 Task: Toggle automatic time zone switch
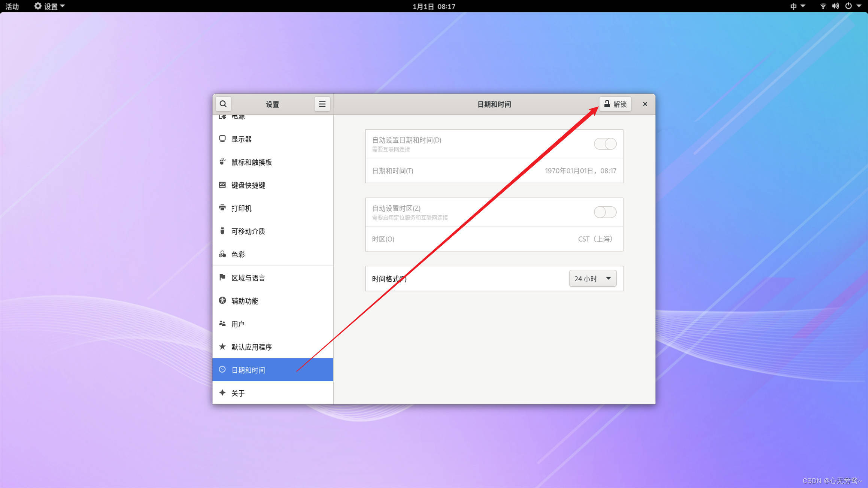pyautogui.click(x=605, y=212)
